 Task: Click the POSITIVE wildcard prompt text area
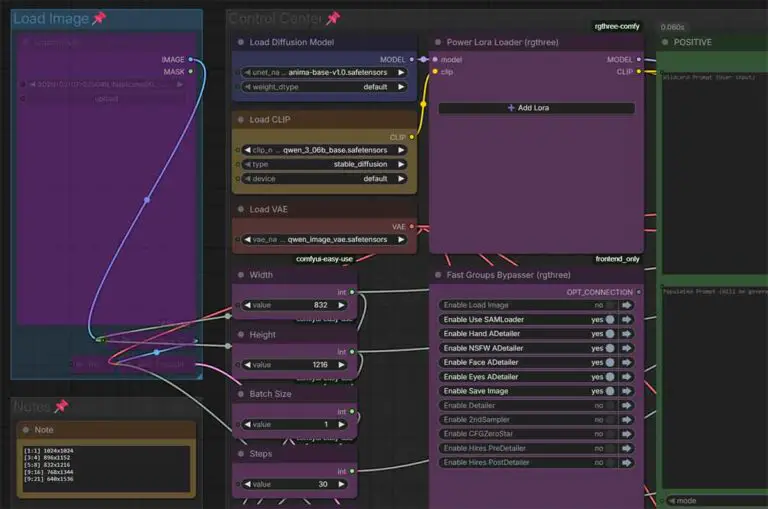(x=715, y=174)
